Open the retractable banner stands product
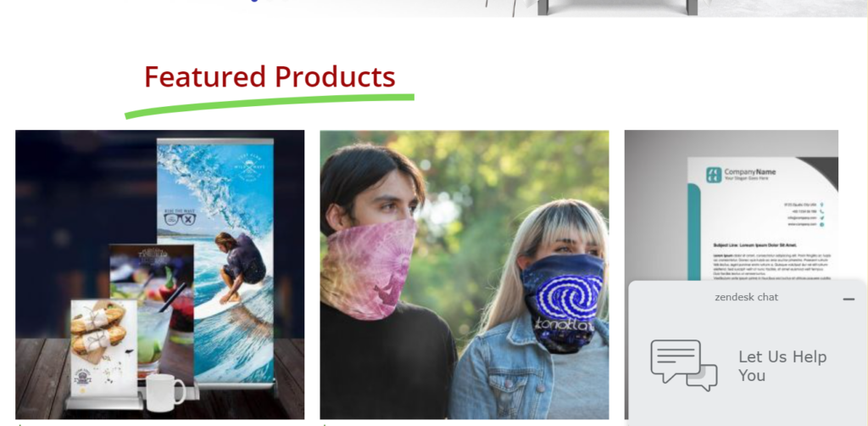868x426 pixels. [160, 275]
